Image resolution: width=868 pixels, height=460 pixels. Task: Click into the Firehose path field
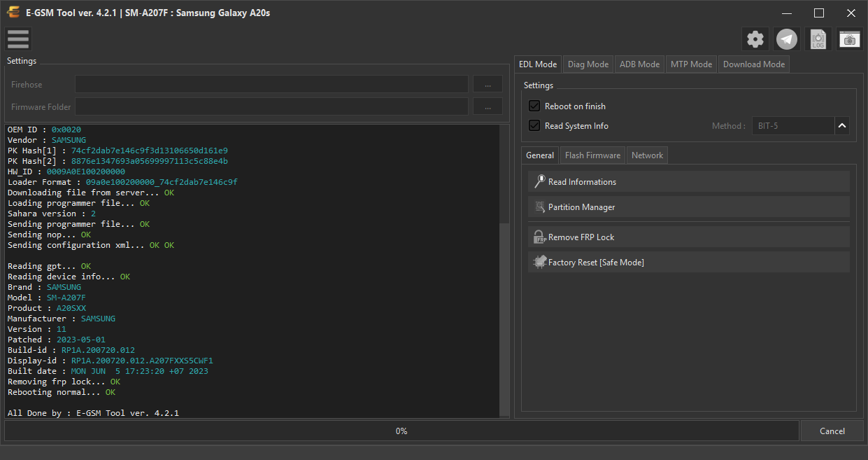tap(271, 84)
